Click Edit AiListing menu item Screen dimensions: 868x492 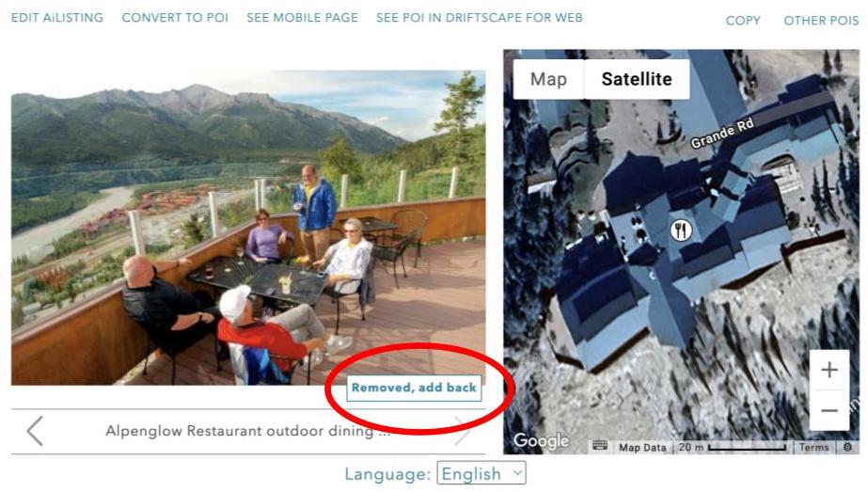[x=57, y=18]
